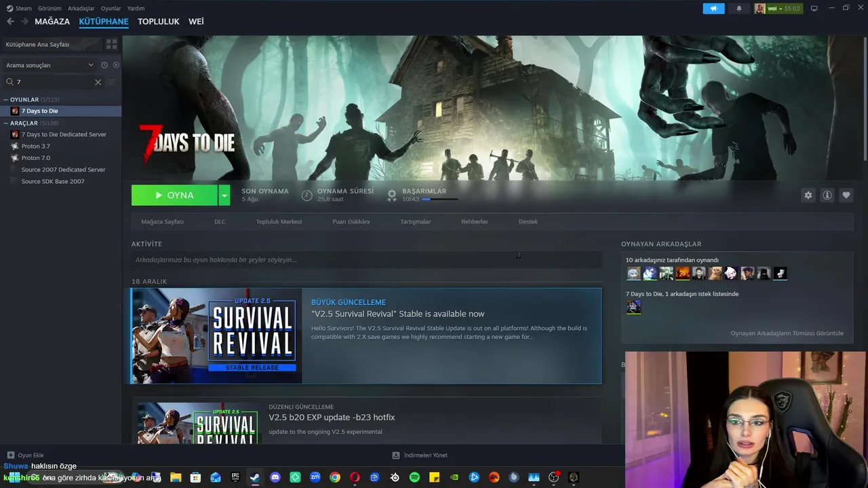Add game to favorites heart icon
868x488 pixels.
[846, 195]
